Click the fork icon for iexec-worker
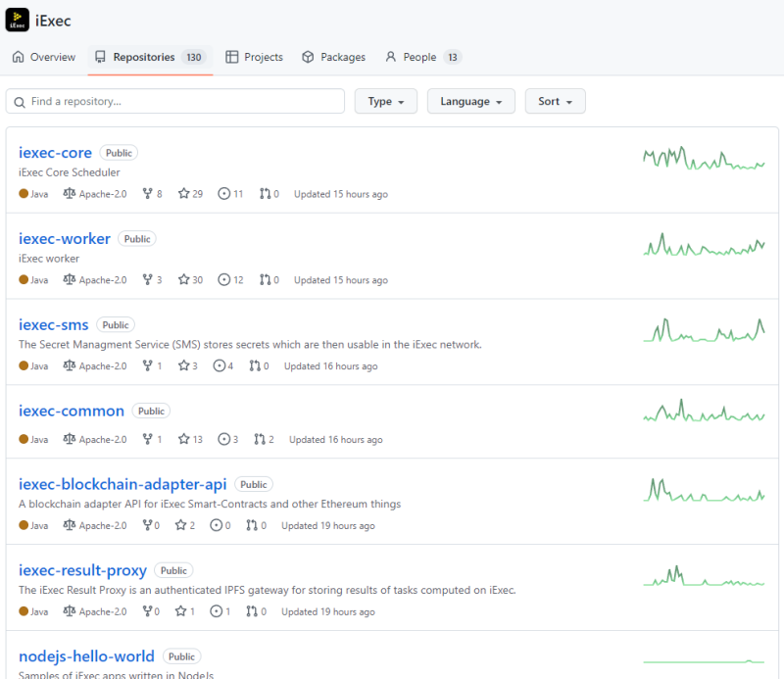This screenshot has height=679, width=784. [148, 279]
